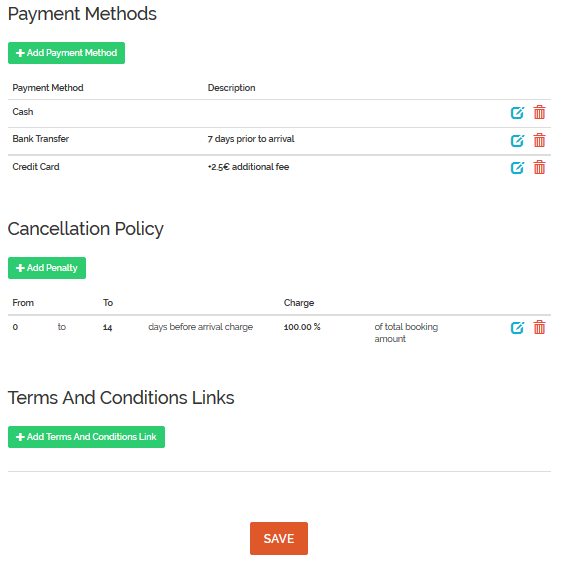This screenshot has width=571, height=571.
Task: Edit the 0 to 14 days penalty
Action: click(517, 328)
